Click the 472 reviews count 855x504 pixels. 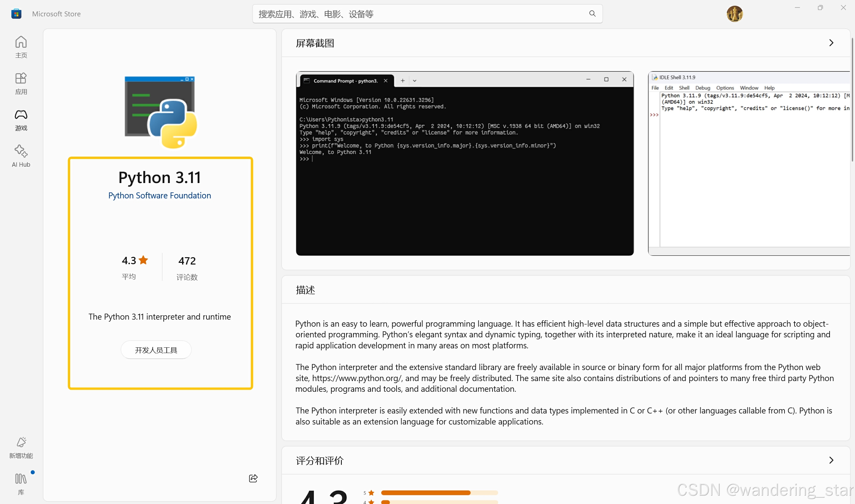coord(187,261)
